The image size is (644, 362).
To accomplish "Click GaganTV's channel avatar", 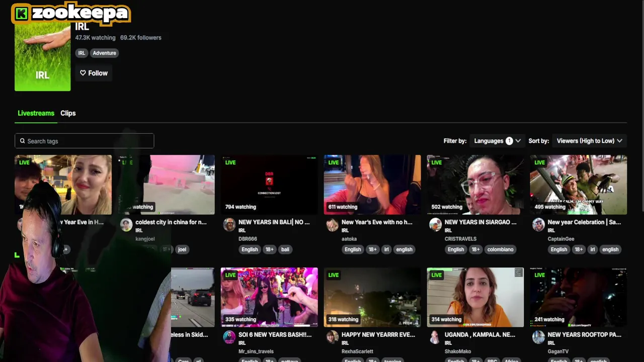I will [x=538, y=337].
